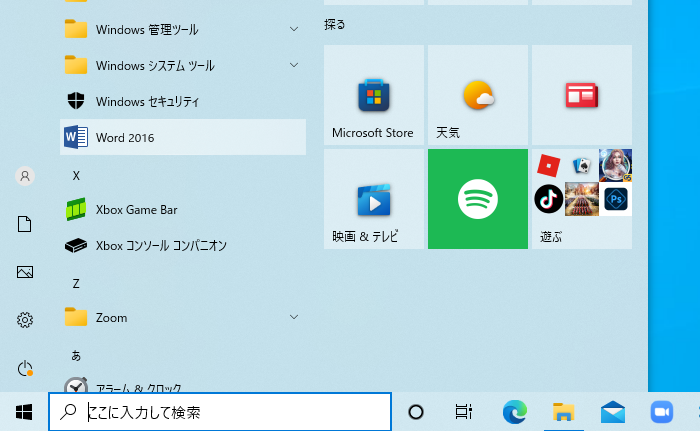Focus the ここに入力して検索 search box
This screenshot has width=700, height=431.
tap(220, 412)
